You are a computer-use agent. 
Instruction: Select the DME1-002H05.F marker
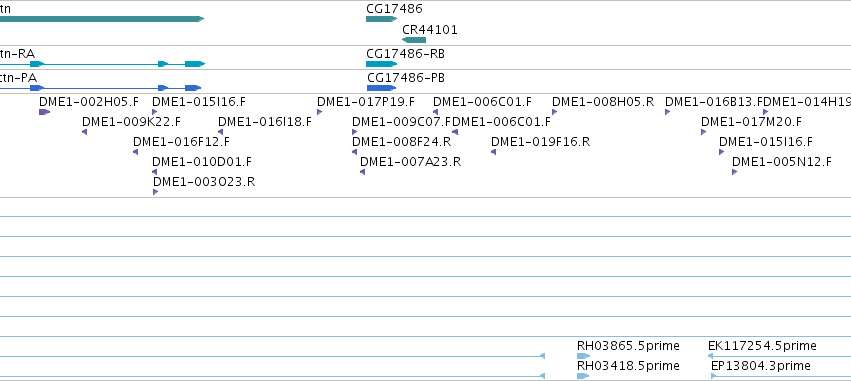point(45,112)
